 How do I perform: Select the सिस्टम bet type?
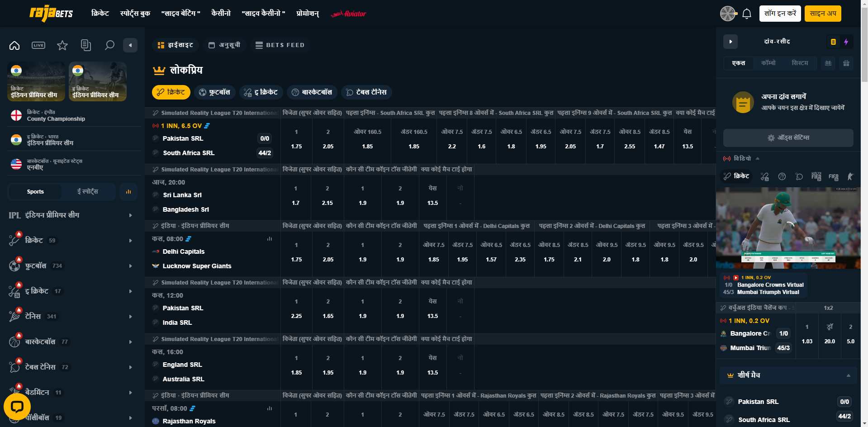click(800, 63)
